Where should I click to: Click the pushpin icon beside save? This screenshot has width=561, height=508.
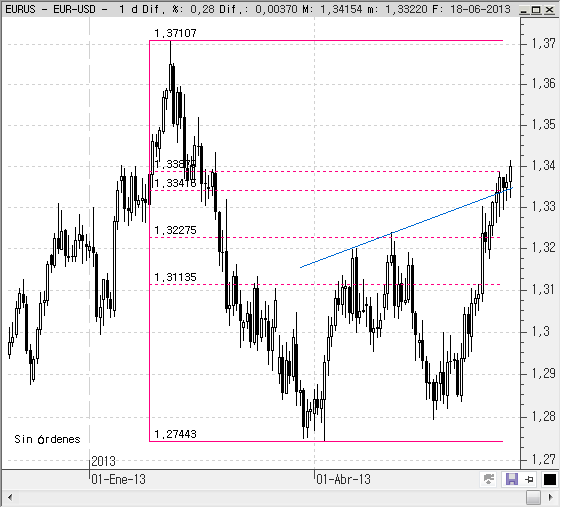pyautogui.click(x=530, y=479)
